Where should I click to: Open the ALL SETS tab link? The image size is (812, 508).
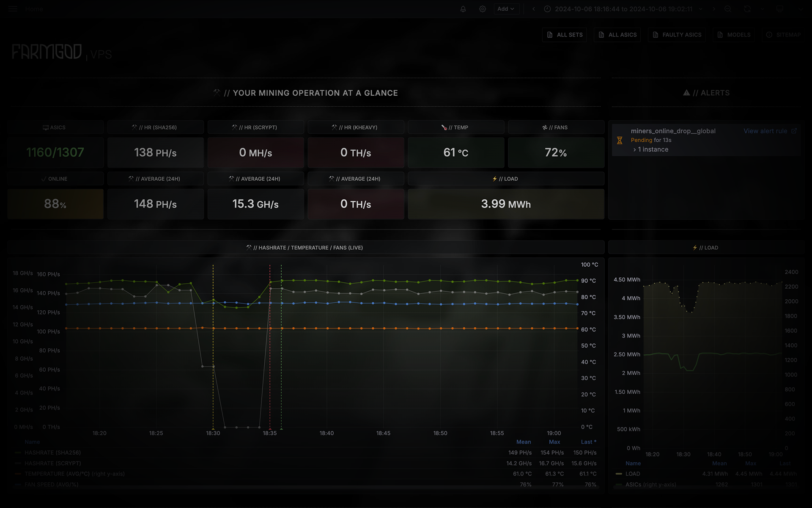[x=565, y=35]
